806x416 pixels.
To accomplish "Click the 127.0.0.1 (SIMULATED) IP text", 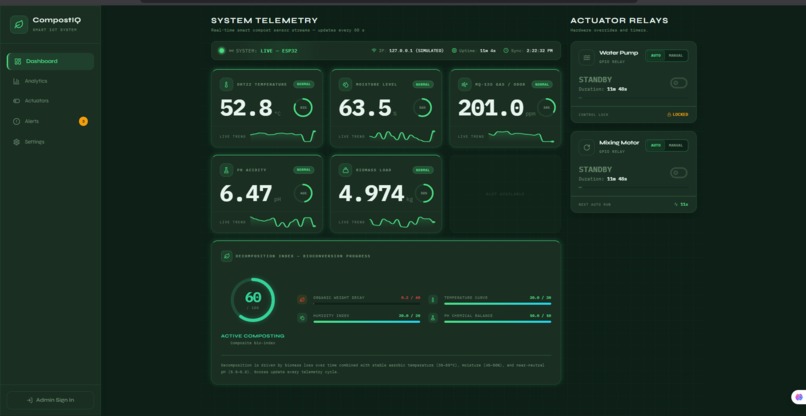I will (x=416, y=51).
